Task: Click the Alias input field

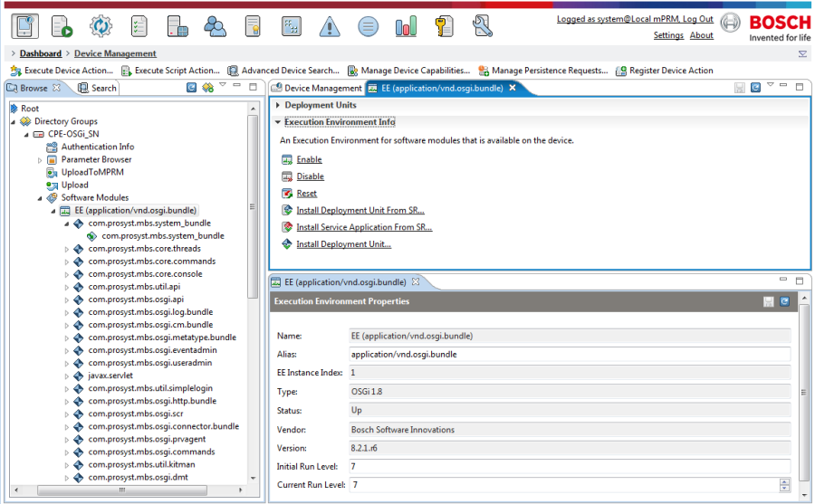Action: (570, 355)
